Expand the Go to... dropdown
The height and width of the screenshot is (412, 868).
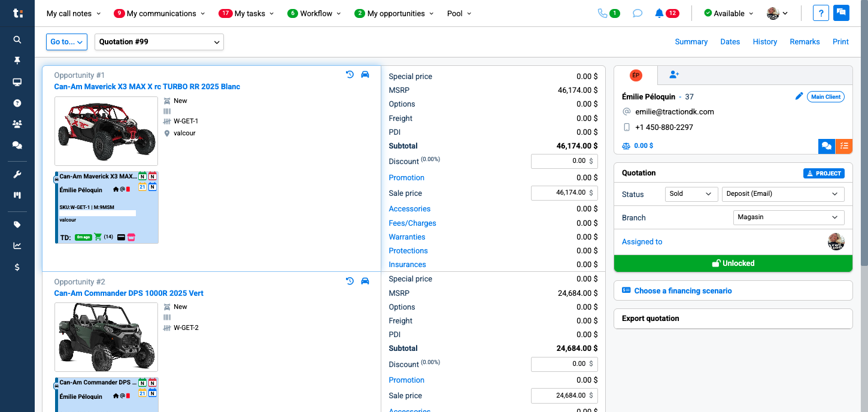point(67,42)
